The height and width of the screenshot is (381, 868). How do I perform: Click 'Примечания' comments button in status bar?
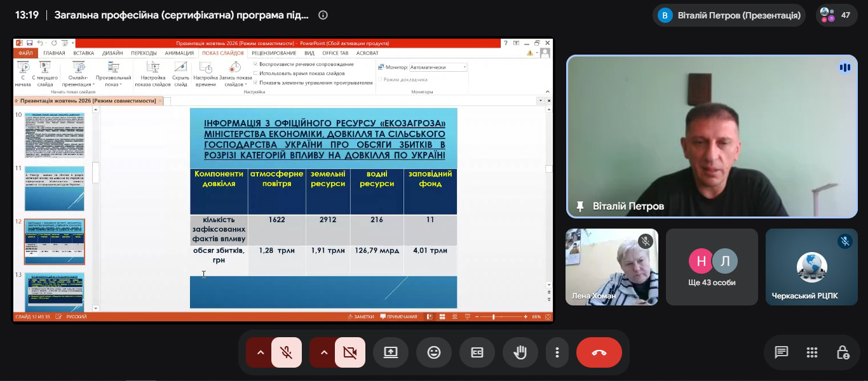tap(398, 316)
